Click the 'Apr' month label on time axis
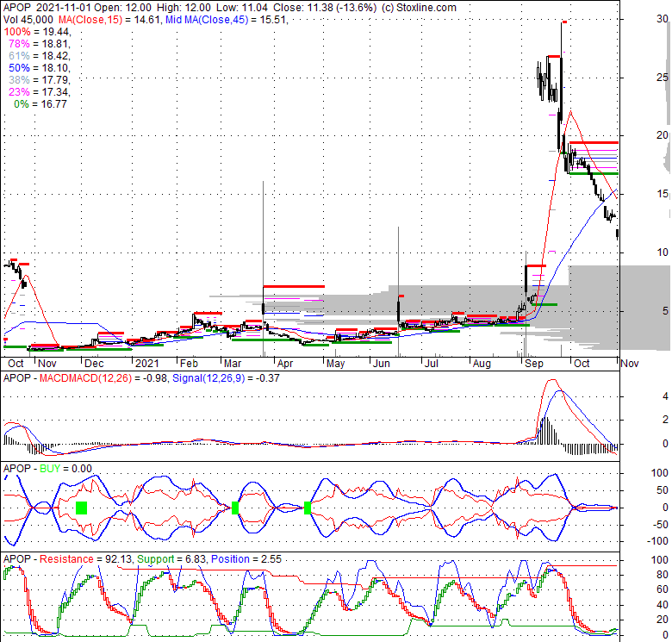672x642 pixels. 285,364
